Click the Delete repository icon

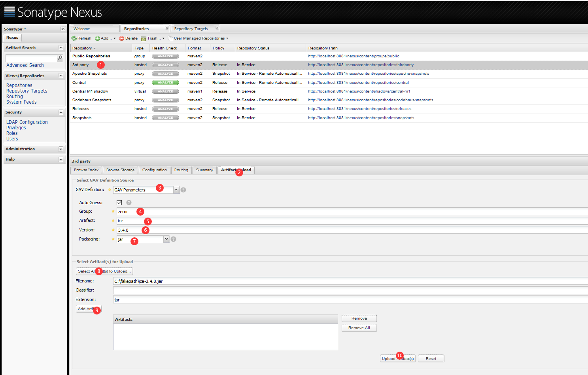122,38
